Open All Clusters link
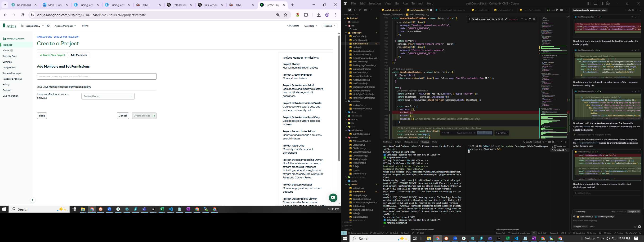The image size is (644, 242). (x=293, y=26)
